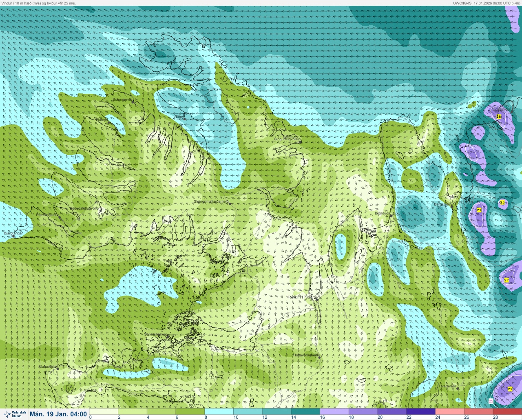Select the Holtavörðuheiði station marker
The height and width of the screenshot is (420, 522).
point(319,358)
